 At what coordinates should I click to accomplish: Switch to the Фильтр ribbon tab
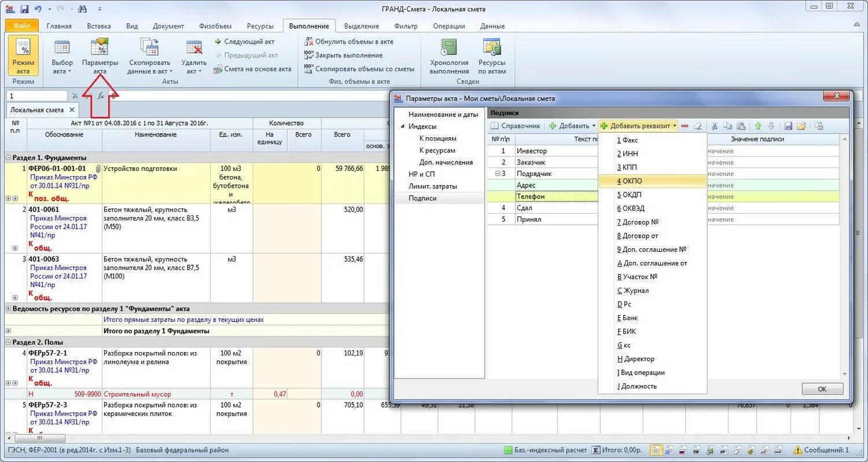point(406,26)
